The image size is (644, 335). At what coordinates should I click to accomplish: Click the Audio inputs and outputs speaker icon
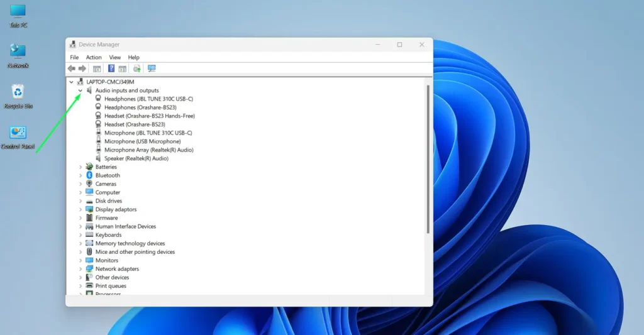(89, 91)
